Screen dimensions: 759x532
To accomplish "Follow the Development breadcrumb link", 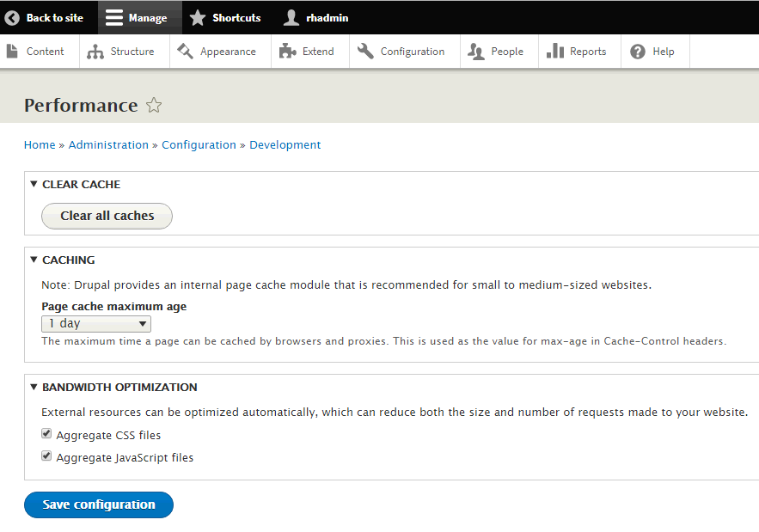I will click(x=285, y=144).
